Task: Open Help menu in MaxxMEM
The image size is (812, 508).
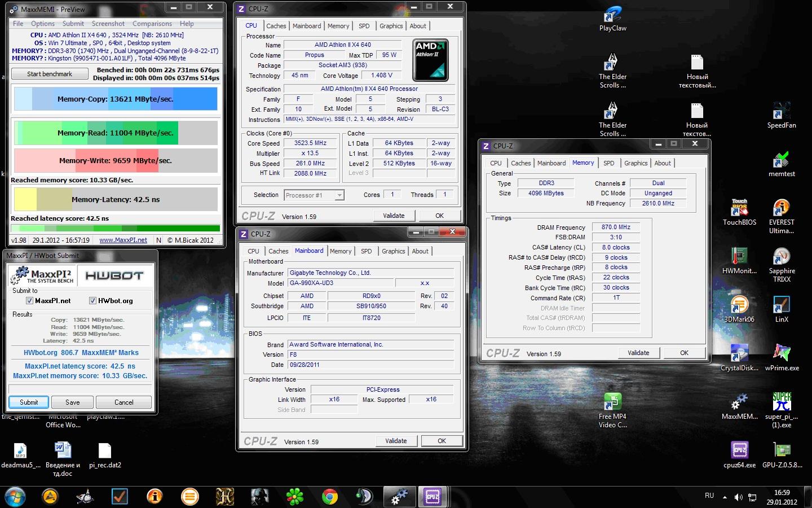Action: coord(187,24)
